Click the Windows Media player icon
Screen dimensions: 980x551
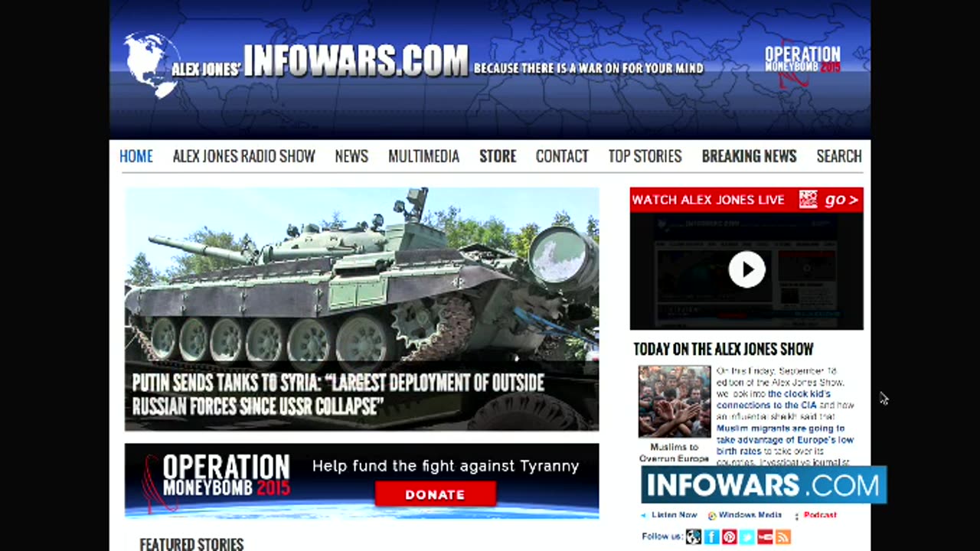[712, 516]
